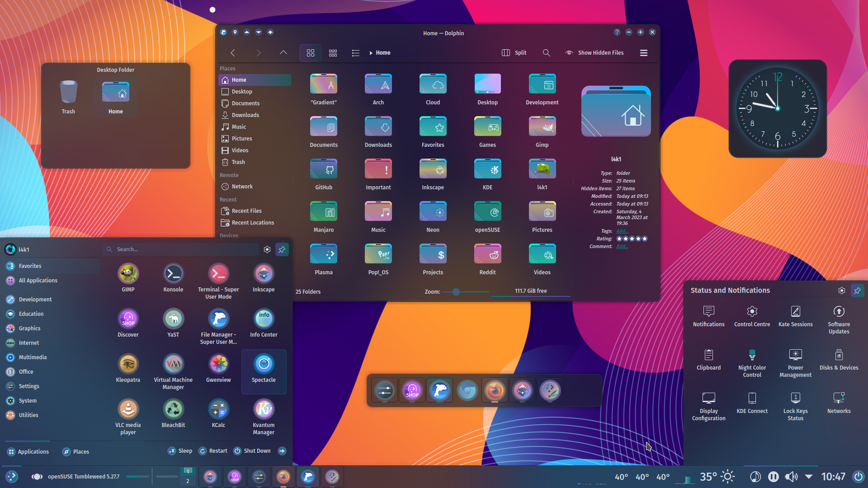Image resolution: width=868 pixels, height=488 pixels.
Task: Toggle Split view in Dolphin
Action: 514,53
